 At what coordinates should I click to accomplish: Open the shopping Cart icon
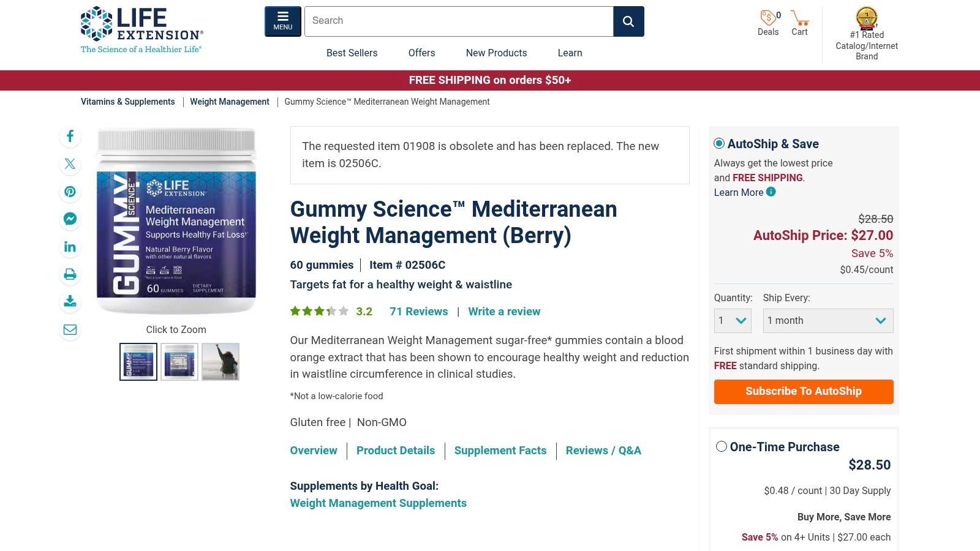(799, 23)
